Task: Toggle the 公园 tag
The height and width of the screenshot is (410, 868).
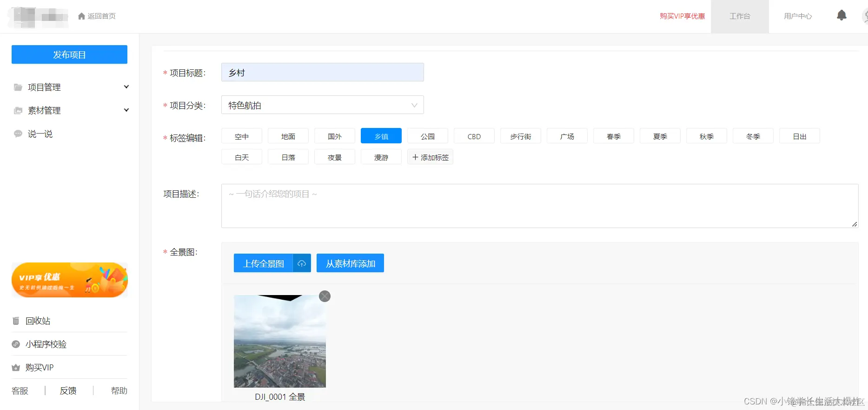Action: click(x=428, y=136)
